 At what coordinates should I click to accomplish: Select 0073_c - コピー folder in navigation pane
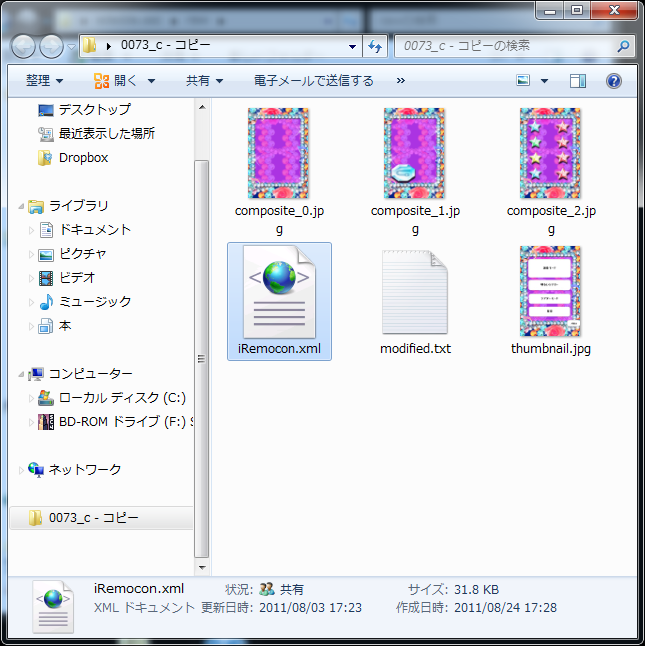tap(101, 517)
